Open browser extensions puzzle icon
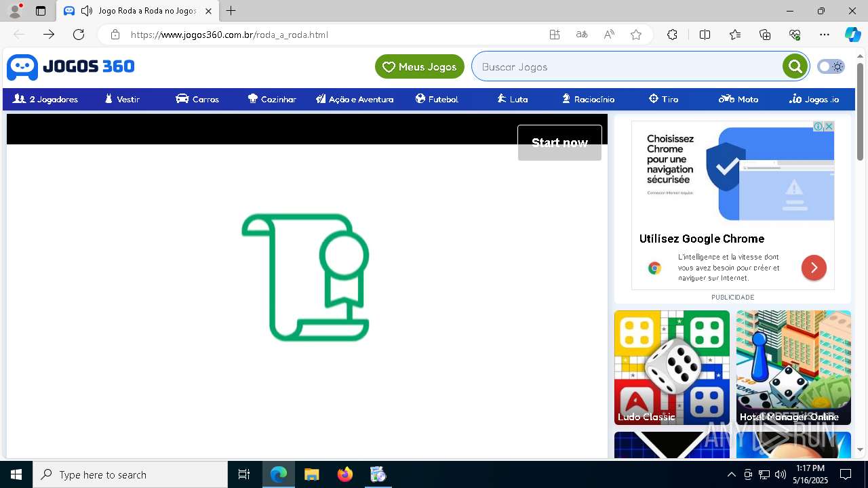Screen dimensions: 868x488 [x=672, y=35]
